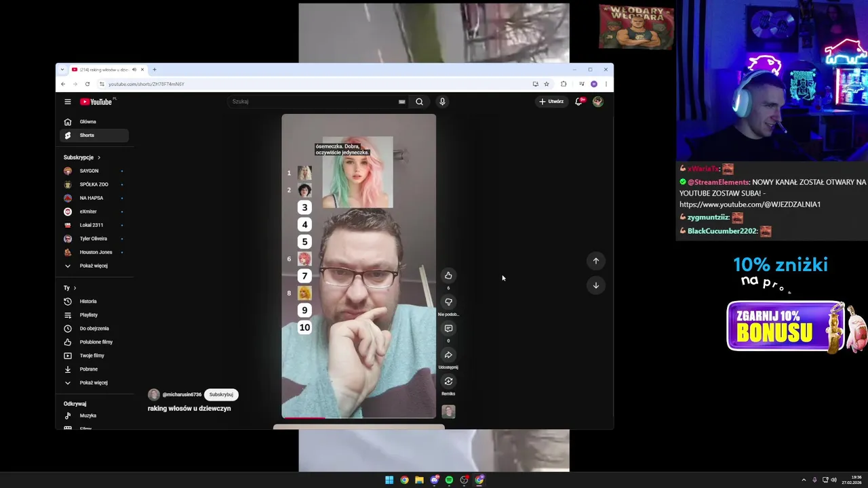Open the Houston Jones subscription channel

click(x=94, y=252)
